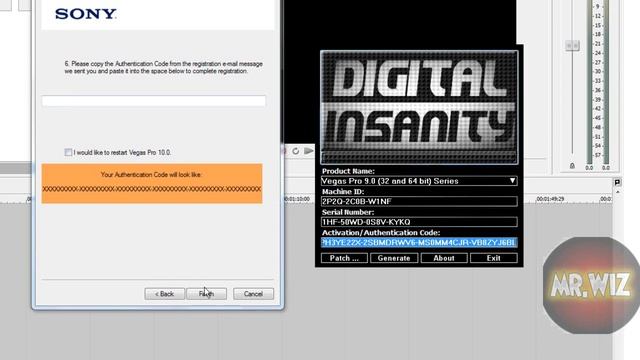The height and width of the screenshot is (360, 640).
Task: Click the Authentication Code input field
Action: (154, 101)
